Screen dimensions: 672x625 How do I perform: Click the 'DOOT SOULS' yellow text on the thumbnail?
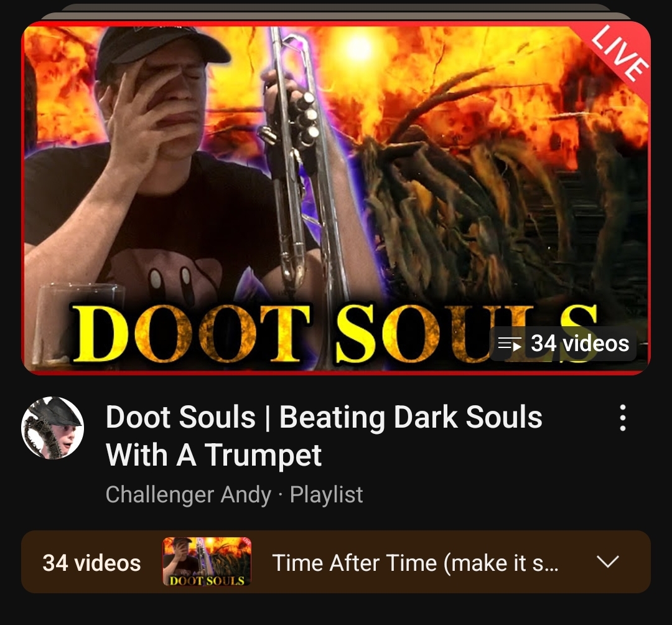point(334,334)
